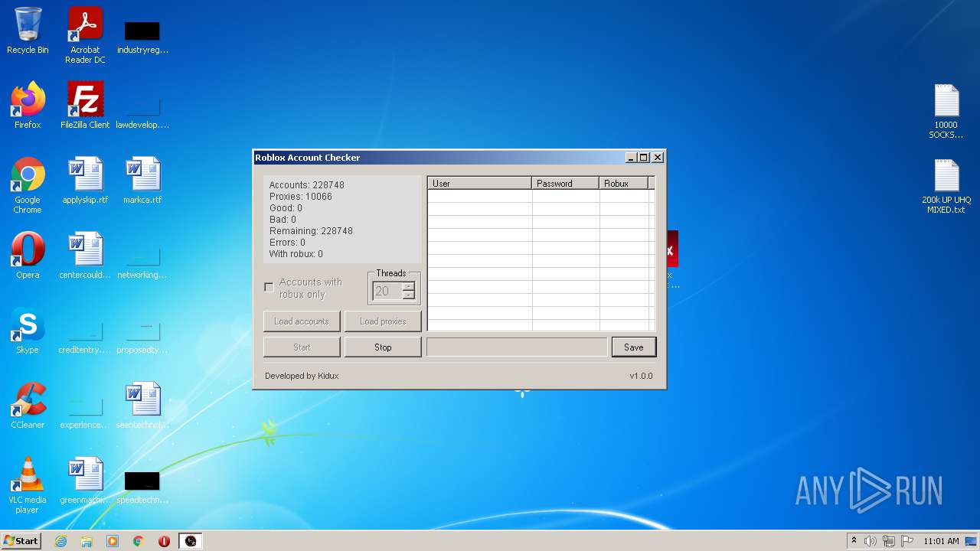The width and height of the screenshot is (980, 551).
Task: Toggle the Accounts with robux only checkbox
Action: 269,287
